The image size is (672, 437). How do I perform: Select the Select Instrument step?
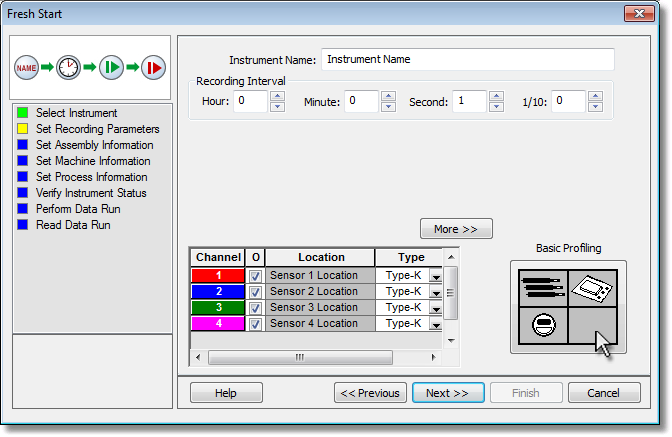(76, 113)
